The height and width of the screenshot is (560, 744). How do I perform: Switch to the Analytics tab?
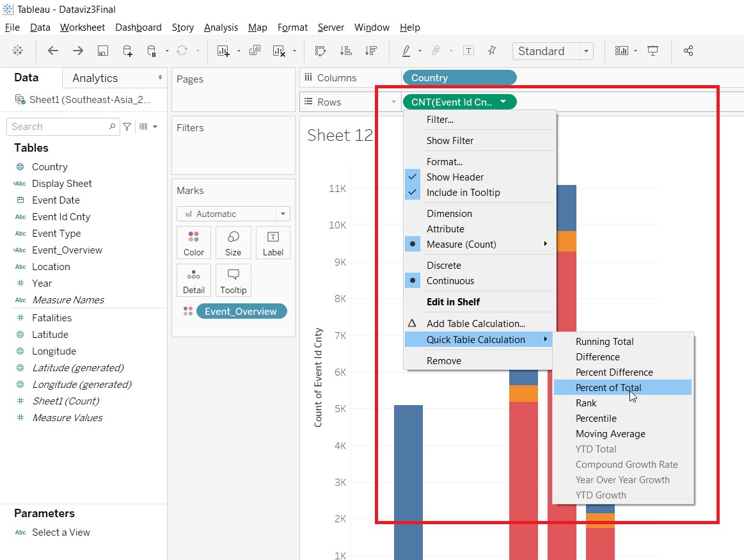95,78
